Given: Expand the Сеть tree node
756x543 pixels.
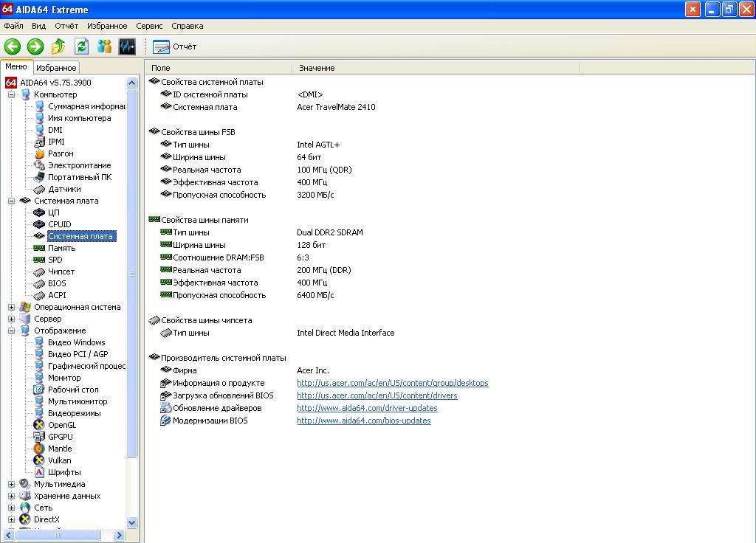Looking at the screenshot, I should [11, 508].
